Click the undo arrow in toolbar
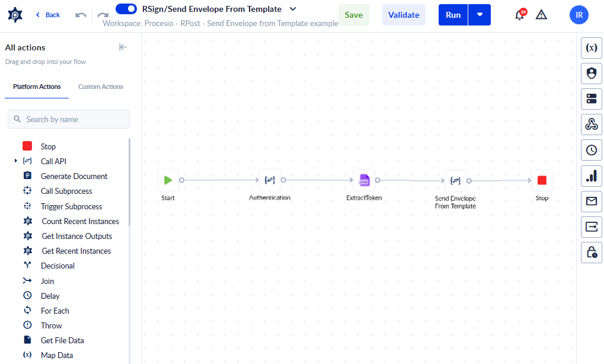This screenshot has width=604, height=364. [x=81, y=15]
